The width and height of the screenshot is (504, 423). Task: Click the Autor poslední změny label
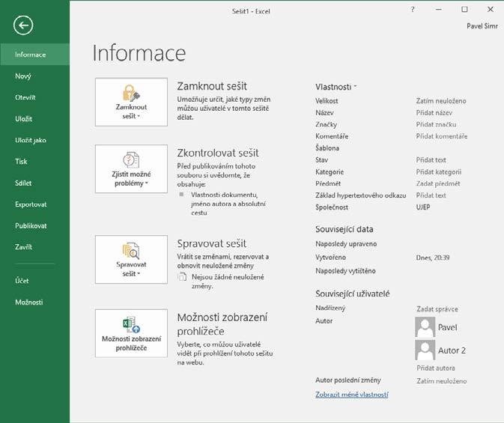pyautogui.click(x=347, y=380)
